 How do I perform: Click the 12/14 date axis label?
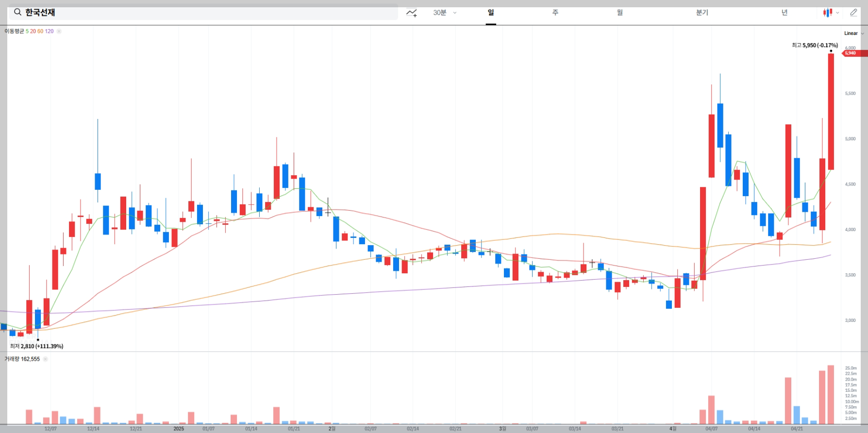pos(93,429)
